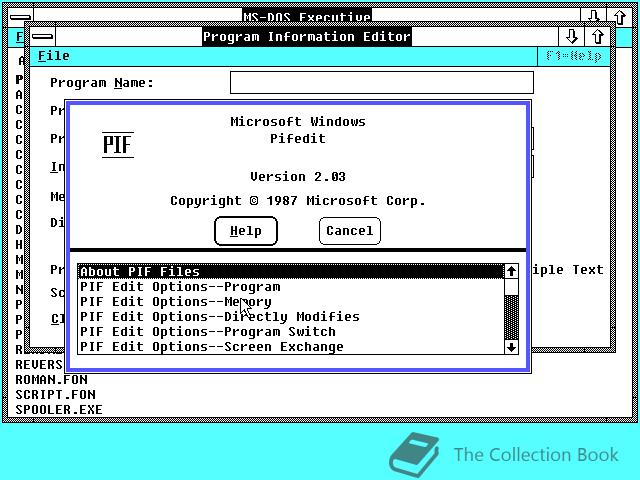
Task: Select SCRIPT.FON in MS-DOS Executive
Action: (x=56, y=395)
